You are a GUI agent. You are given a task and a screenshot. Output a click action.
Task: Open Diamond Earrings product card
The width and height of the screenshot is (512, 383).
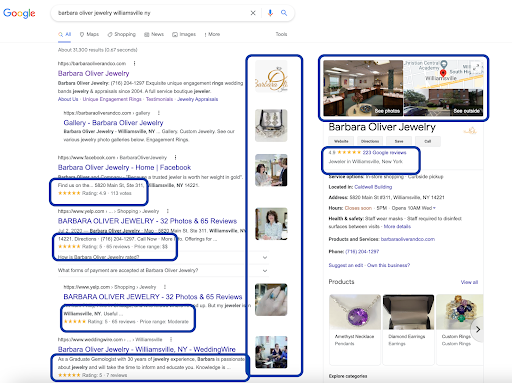point(408,329)
